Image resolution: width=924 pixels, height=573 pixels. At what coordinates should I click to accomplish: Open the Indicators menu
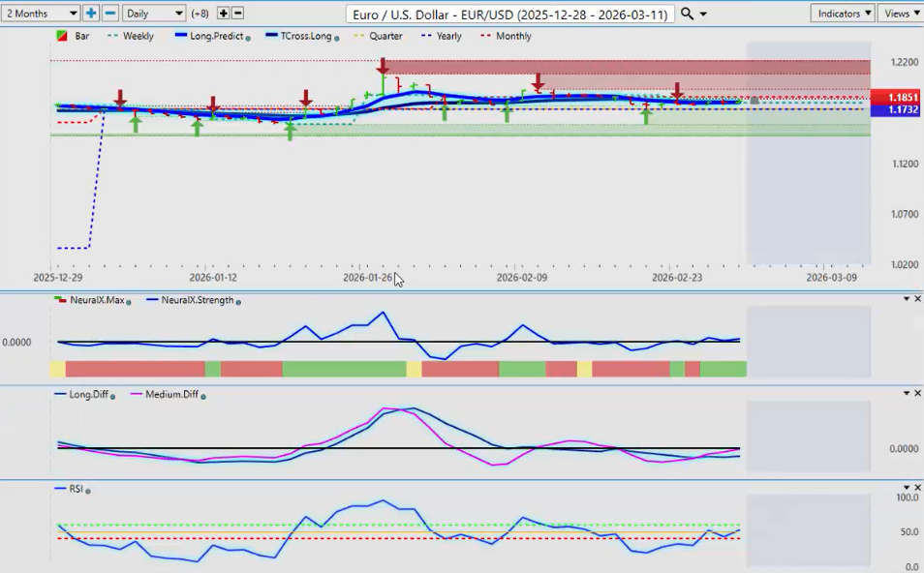click(x=843, y=14)
